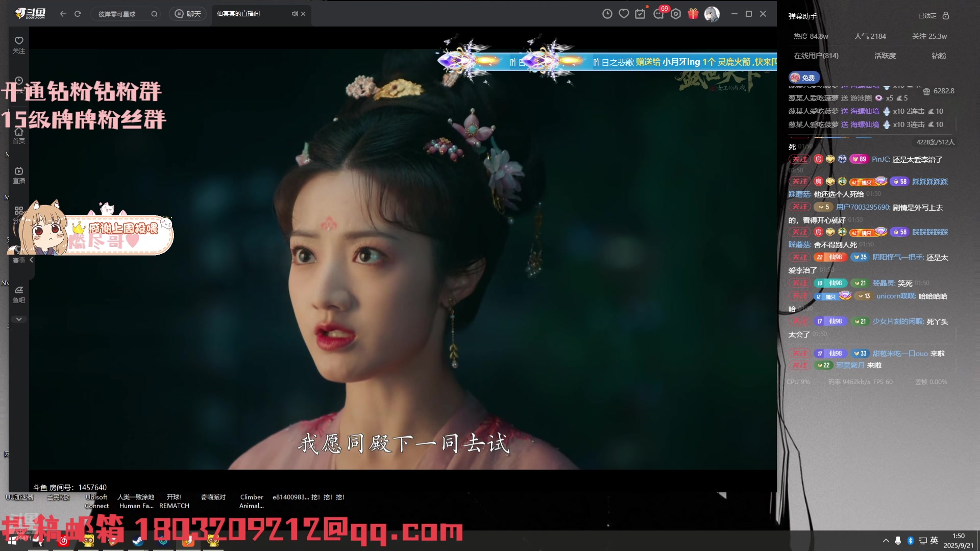Open followed list heart icon in title bar

624,14
